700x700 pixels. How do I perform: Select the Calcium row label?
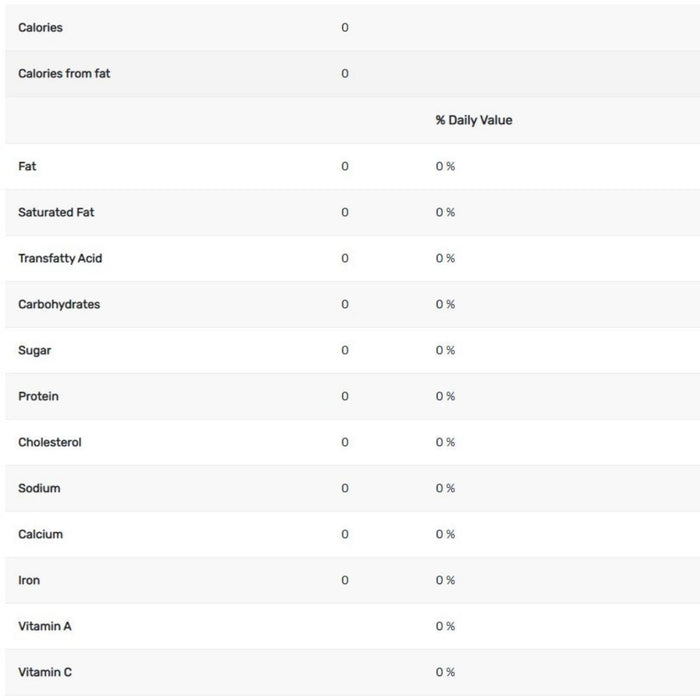(40, 534)
